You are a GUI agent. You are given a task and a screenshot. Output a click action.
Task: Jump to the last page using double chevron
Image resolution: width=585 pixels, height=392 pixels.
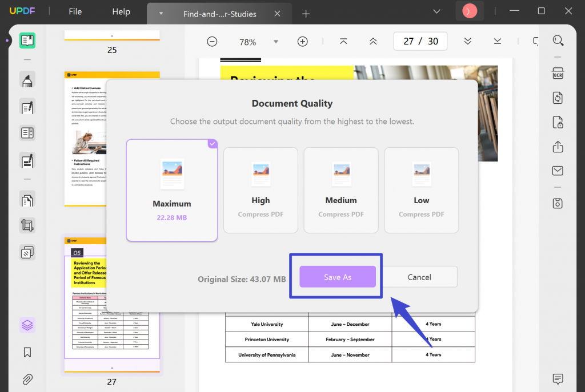coord(497,41)
